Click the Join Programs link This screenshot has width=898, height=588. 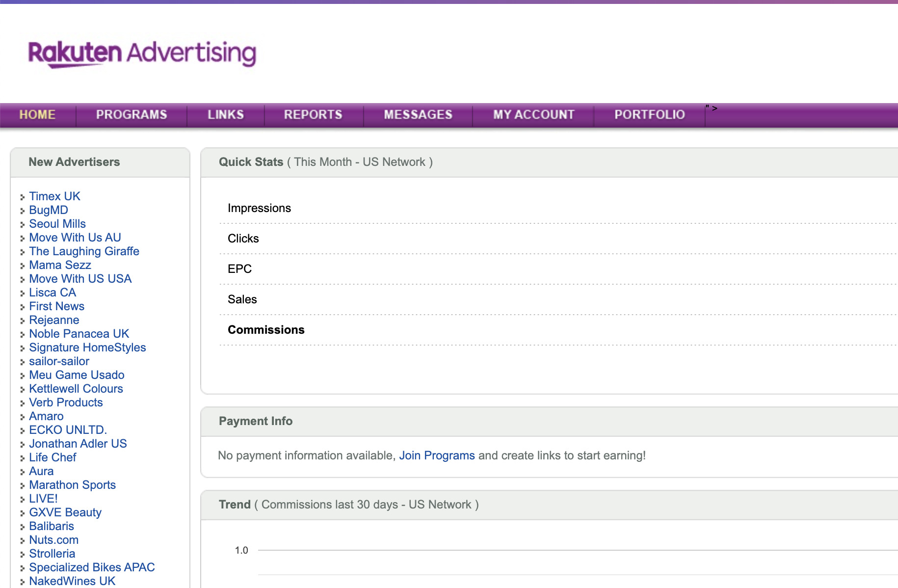click(437, 455)
